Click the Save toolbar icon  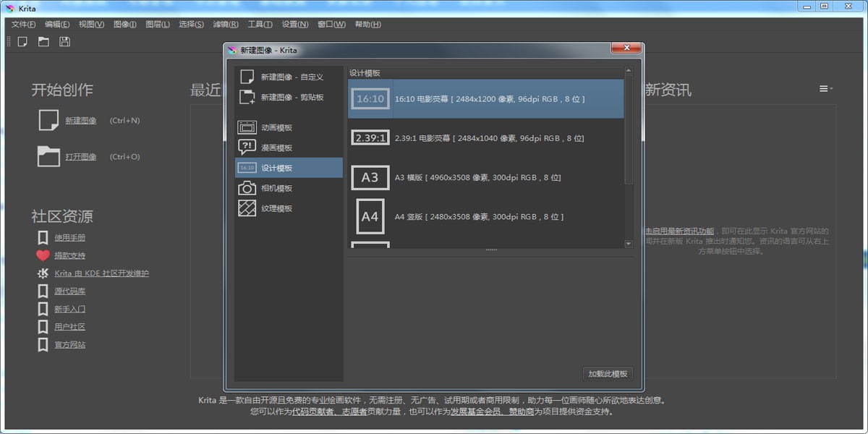(x=64, y=41)
